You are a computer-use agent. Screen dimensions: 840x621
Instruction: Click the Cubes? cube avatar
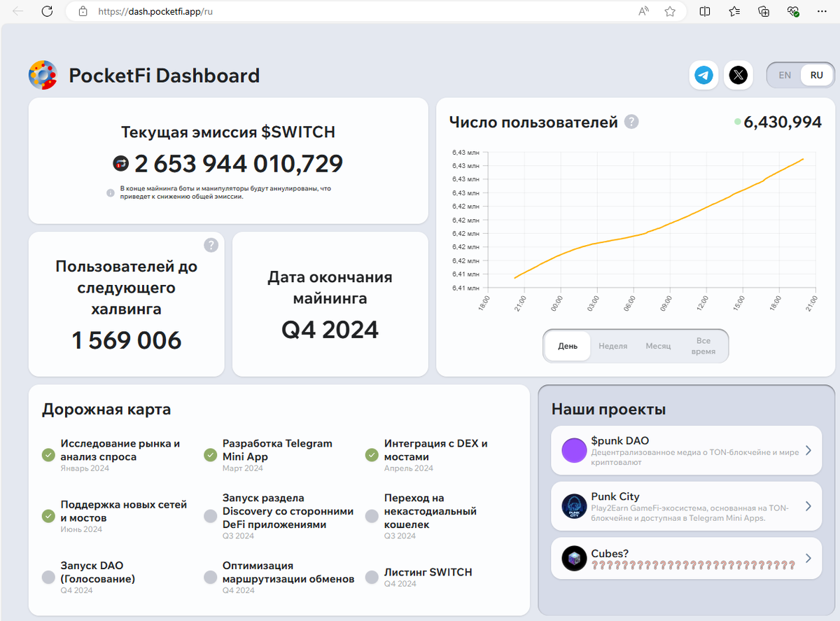(574, 558)
